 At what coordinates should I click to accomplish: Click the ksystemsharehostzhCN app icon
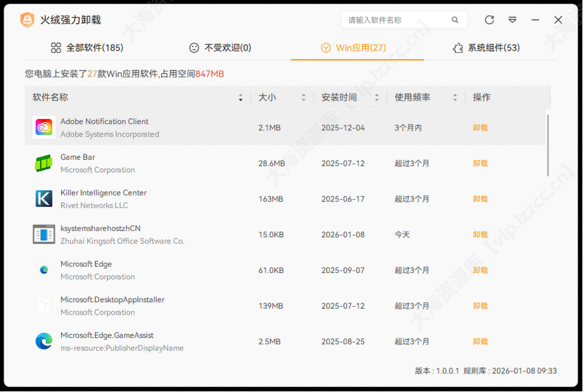(x=44, y=234)
